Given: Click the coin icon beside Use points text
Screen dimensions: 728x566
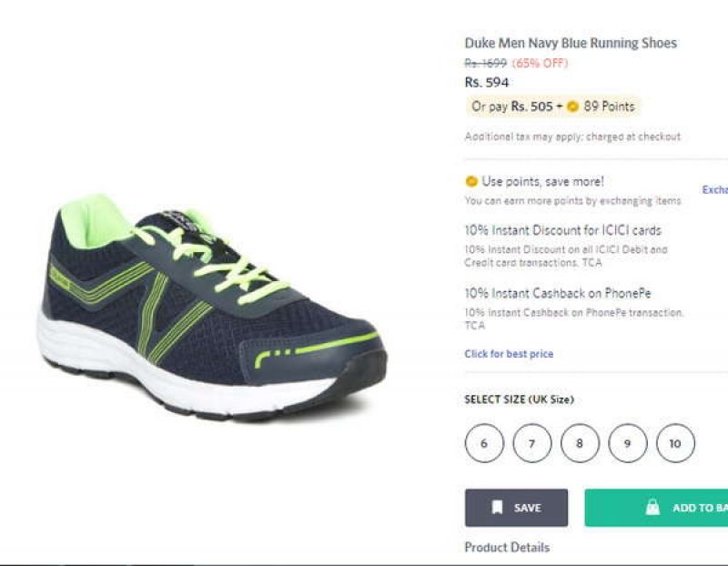Looking at the screenshot, I should tap(471, 181).
